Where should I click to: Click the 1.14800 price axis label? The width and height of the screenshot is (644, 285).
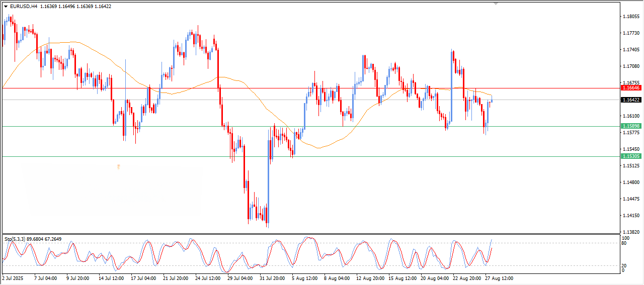(x=631, y=182)
